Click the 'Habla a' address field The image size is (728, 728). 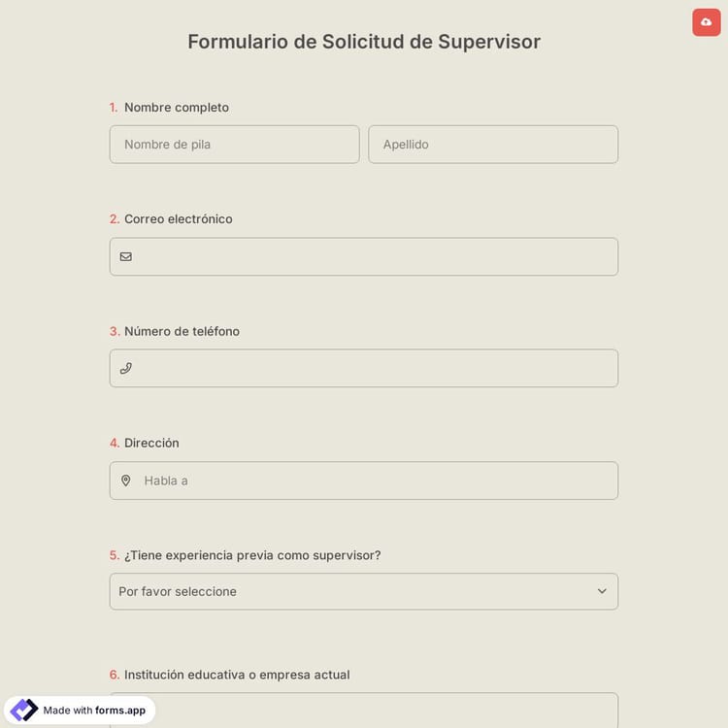[374, 480]
